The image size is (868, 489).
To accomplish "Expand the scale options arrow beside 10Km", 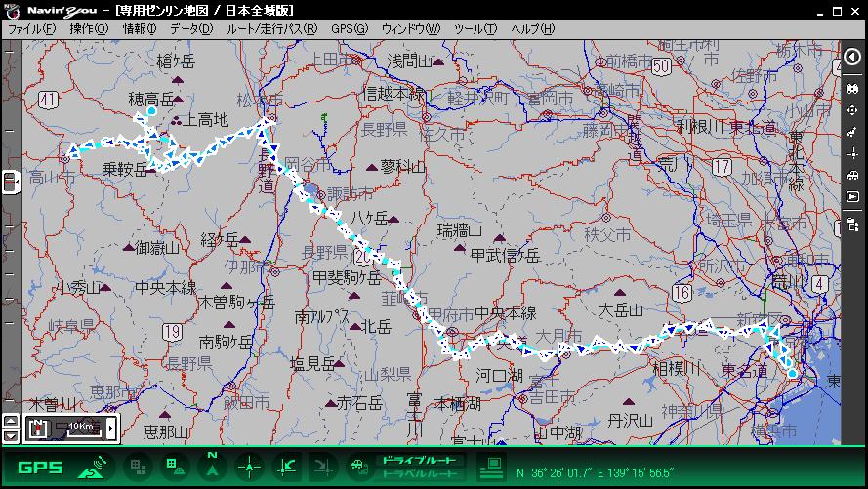I will click(111, 428).
